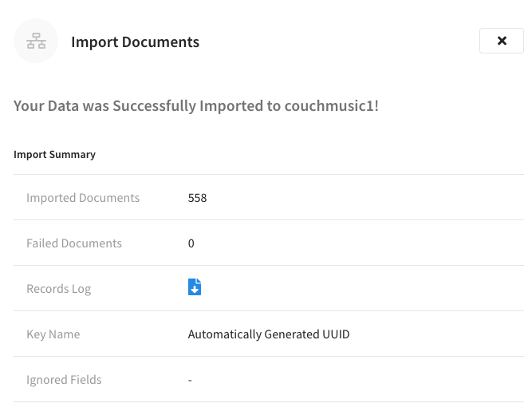The height and width of the screenshot is (407, 532).
Task: Select the imported documents count 558
Action: [x=197, y=198]
